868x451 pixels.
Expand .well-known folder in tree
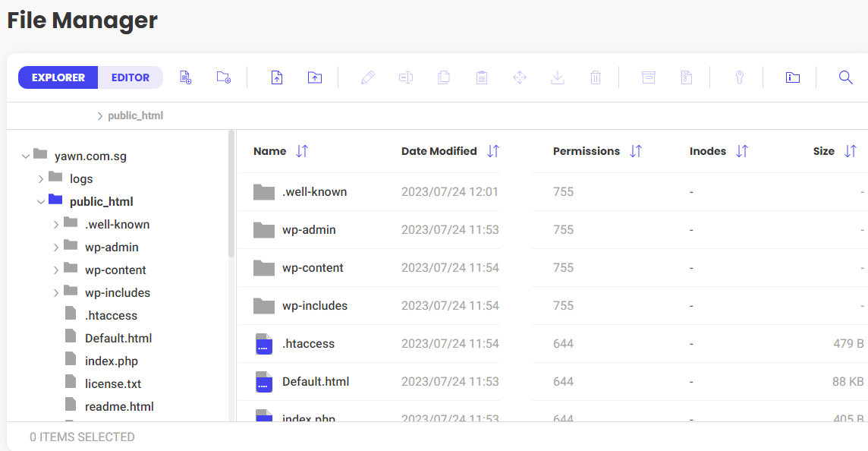tap(56, 225)
